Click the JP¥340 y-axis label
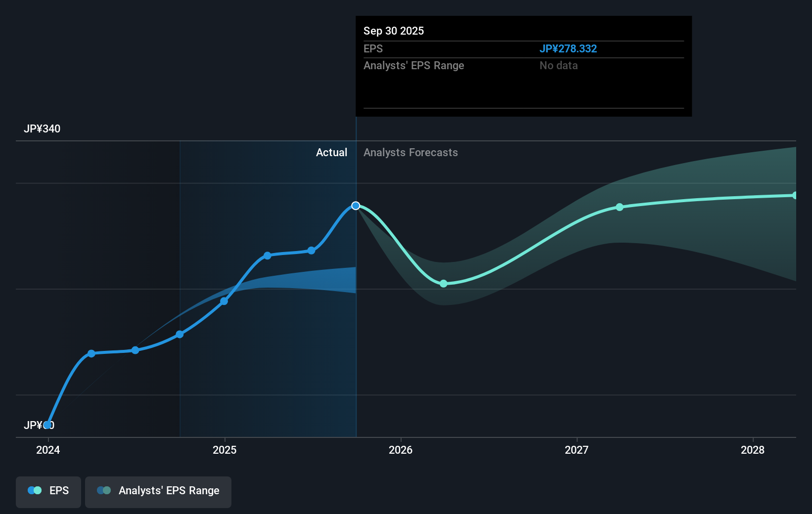812x514 pixels. (42, 129)
